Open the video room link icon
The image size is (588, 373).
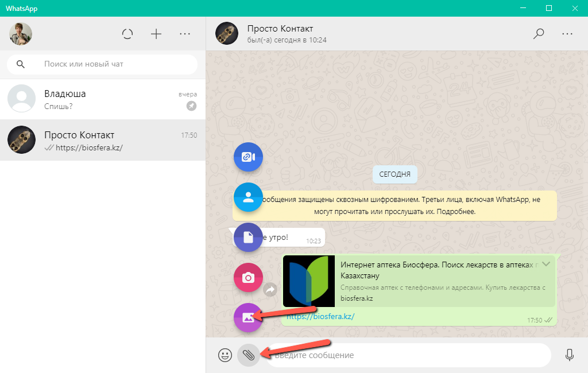tap(248, 157)
